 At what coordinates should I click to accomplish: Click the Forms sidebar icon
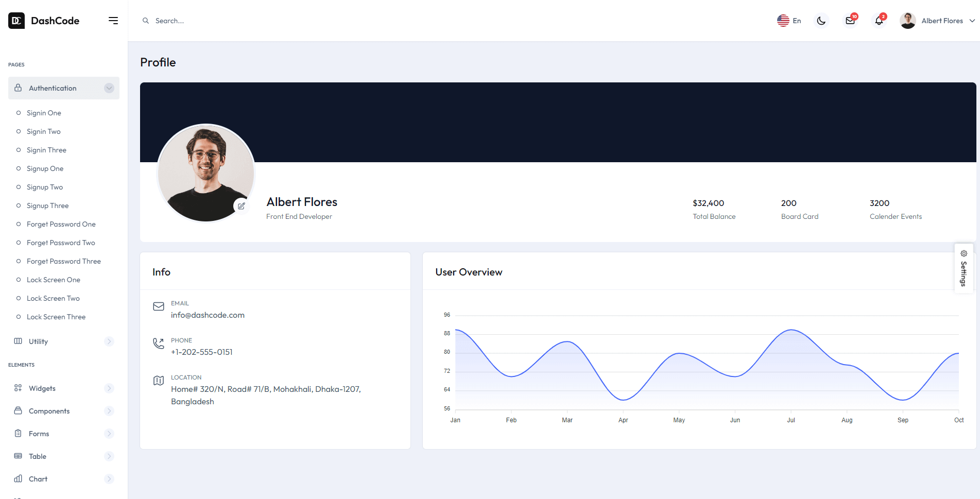[18, 433]
